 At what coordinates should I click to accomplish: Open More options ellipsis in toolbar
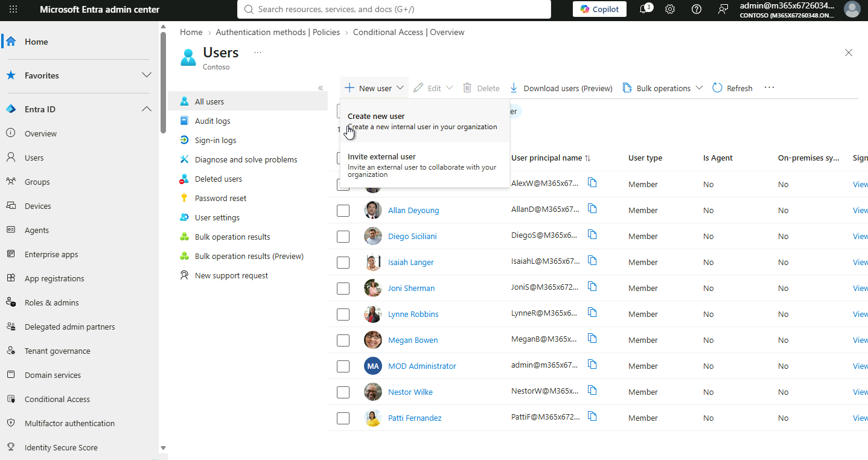pos(769,88)
